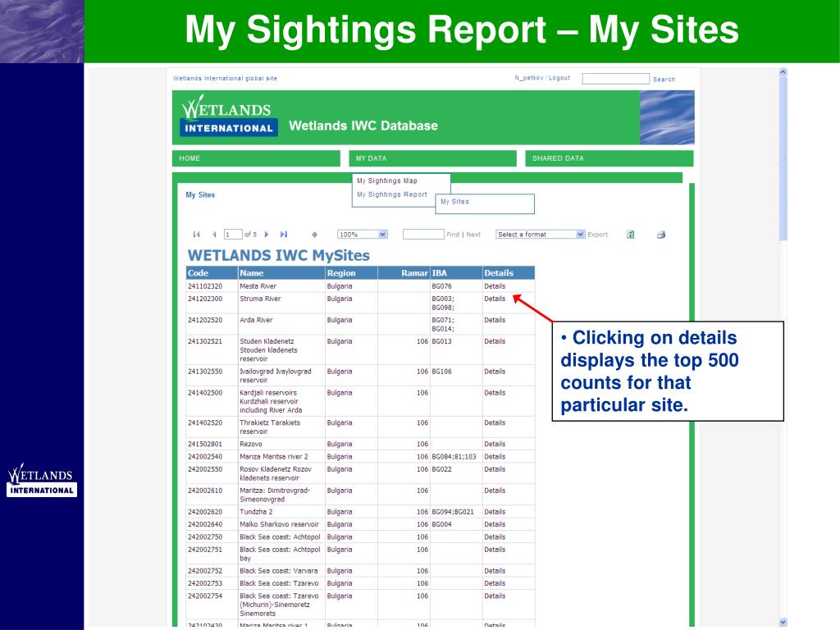Click N_petkov / Logout link
Screen dimensions: 840x630
click(x=542, y=78)
